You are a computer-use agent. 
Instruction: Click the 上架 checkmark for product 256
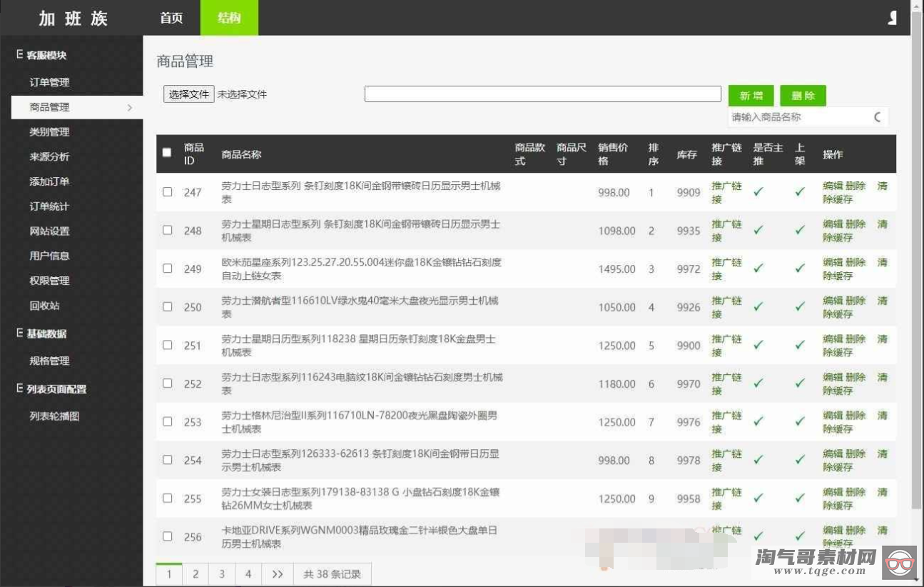(800, 536)
